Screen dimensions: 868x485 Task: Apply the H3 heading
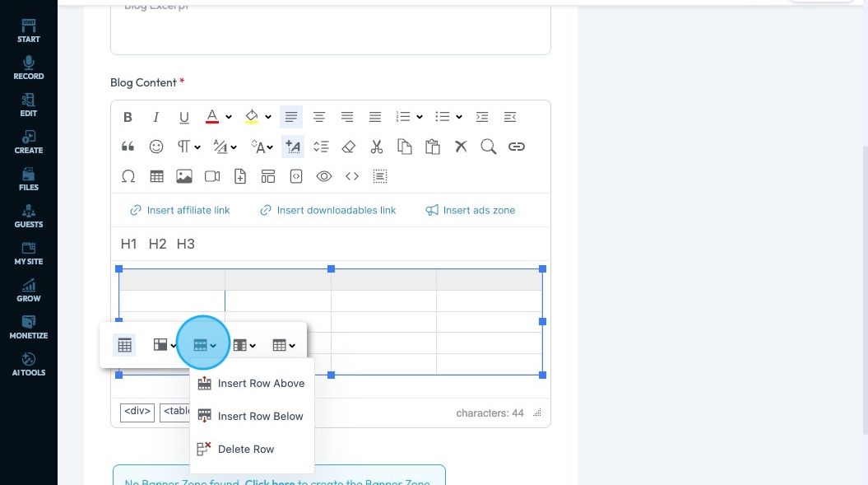tap(185, 244)
